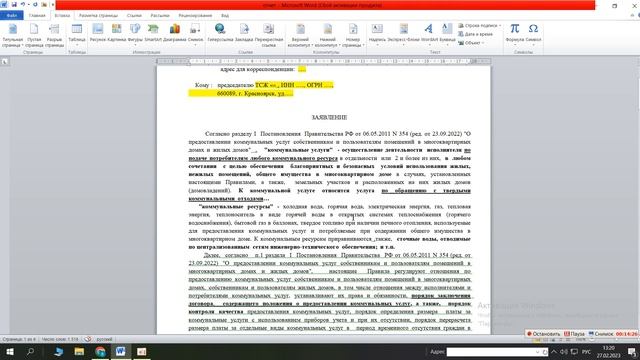Change input language РУС in tray

coord(586,351)
